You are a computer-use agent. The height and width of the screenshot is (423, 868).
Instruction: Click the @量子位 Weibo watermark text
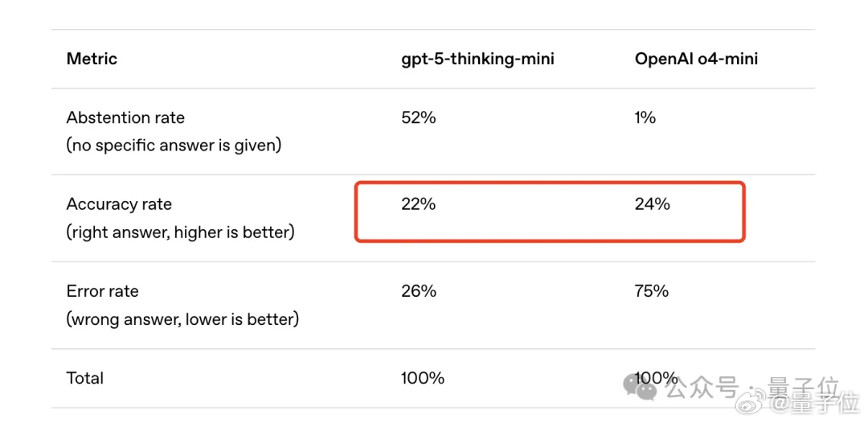pyautogui.click(x=813, y=403)
